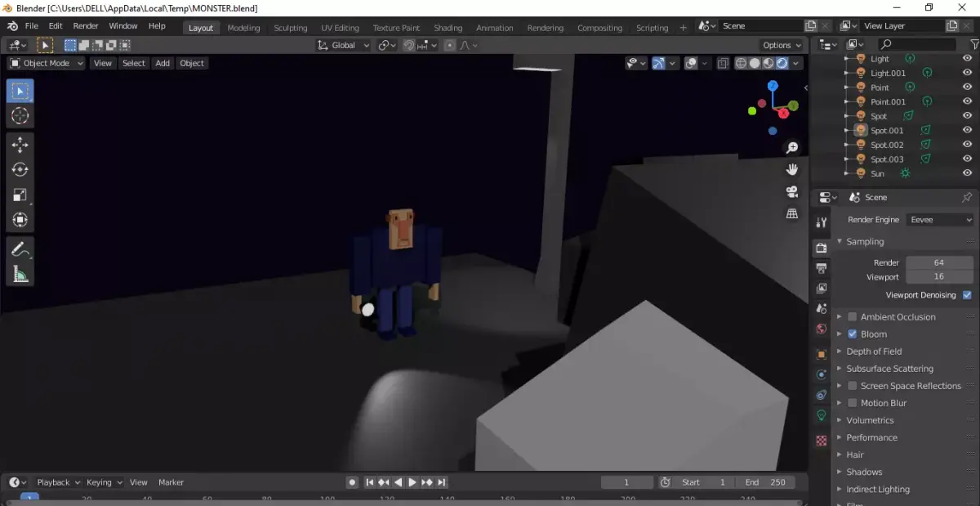Open the Render properties tab
Image resolution: width=980 pixels, height=506 pixels.
pyautogui.click(x=822, y=248)
